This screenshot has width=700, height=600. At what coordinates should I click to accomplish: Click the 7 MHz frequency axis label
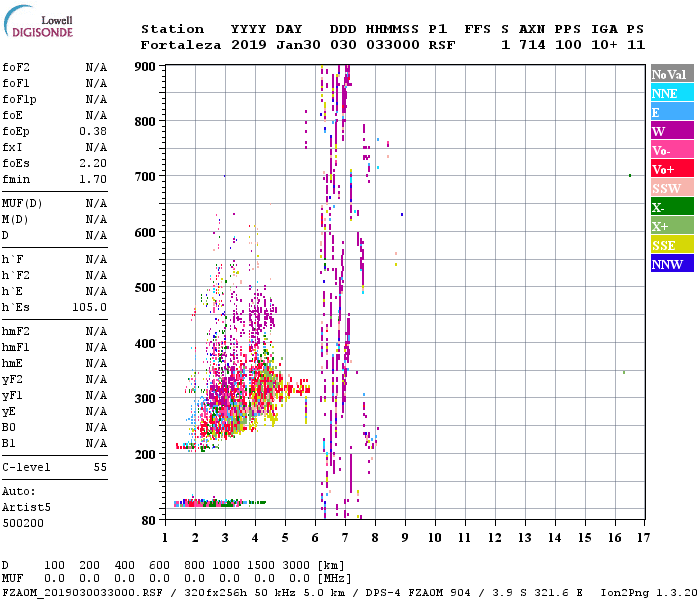coord(345,538)
